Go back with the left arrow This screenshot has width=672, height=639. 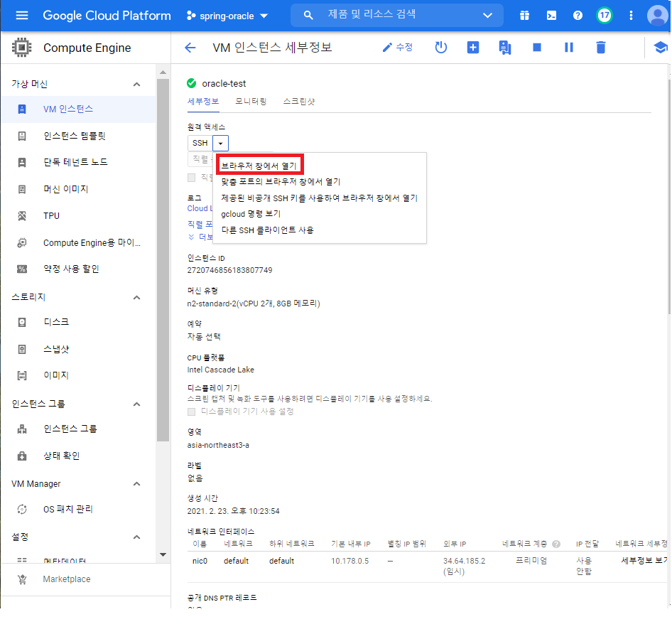point(190,48)
